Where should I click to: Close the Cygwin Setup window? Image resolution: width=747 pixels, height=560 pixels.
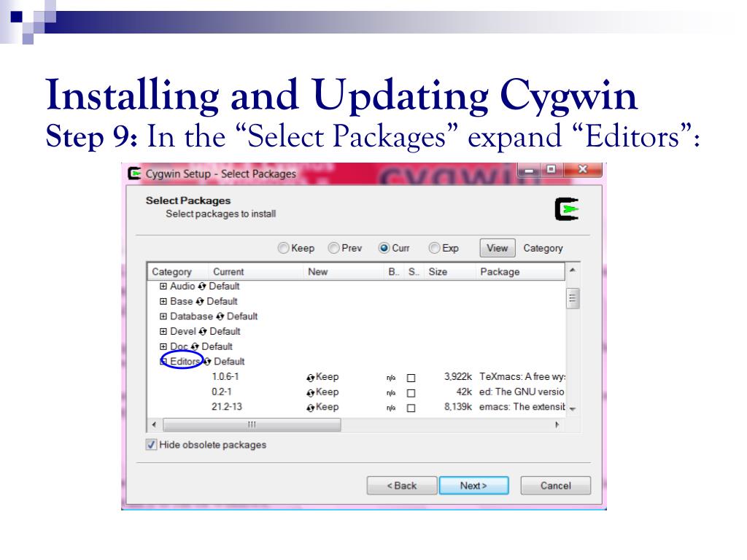coord(583,169)
